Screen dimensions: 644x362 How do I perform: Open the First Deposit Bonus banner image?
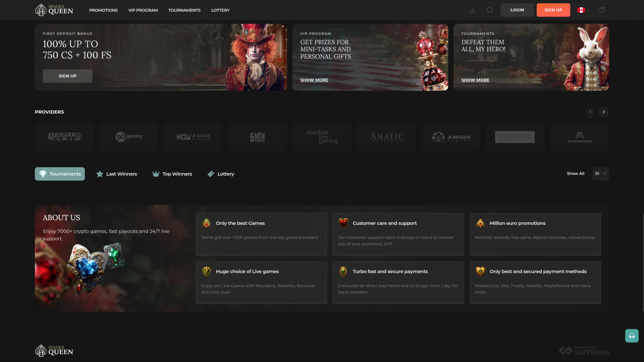click(x=161, y=57)
